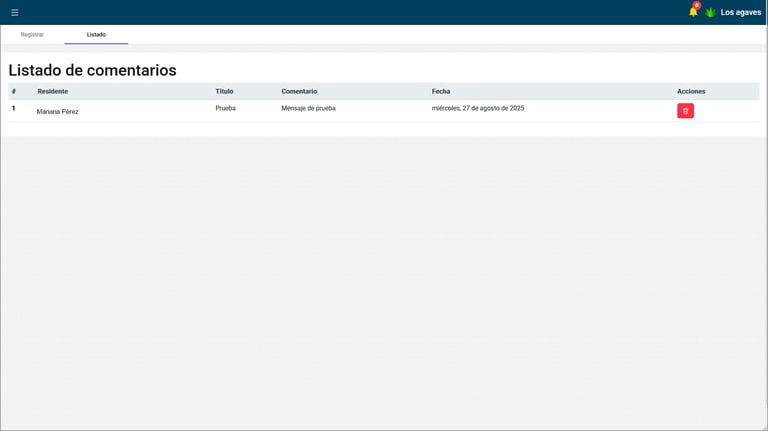Switch to the Registrar tab
768x431 pixels.
click(32, 35)
